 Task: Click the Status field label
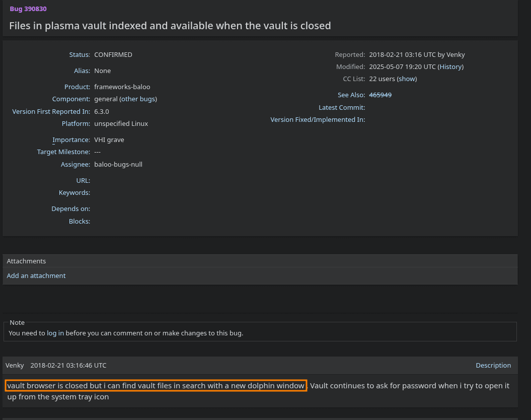80,55
